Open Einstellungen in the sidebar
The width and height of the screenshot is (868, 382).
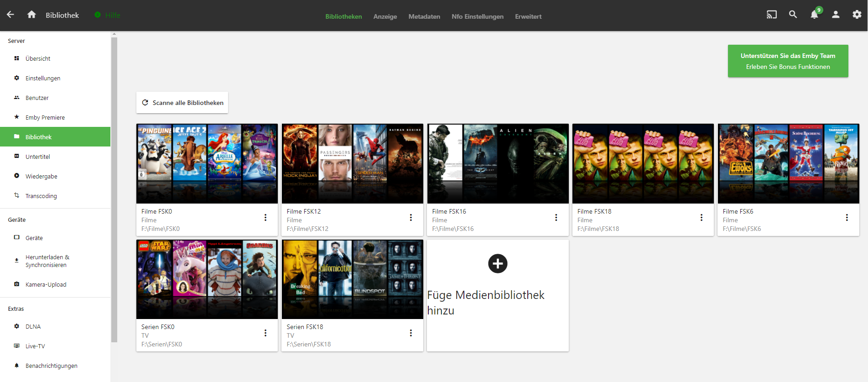click(55, 78)
